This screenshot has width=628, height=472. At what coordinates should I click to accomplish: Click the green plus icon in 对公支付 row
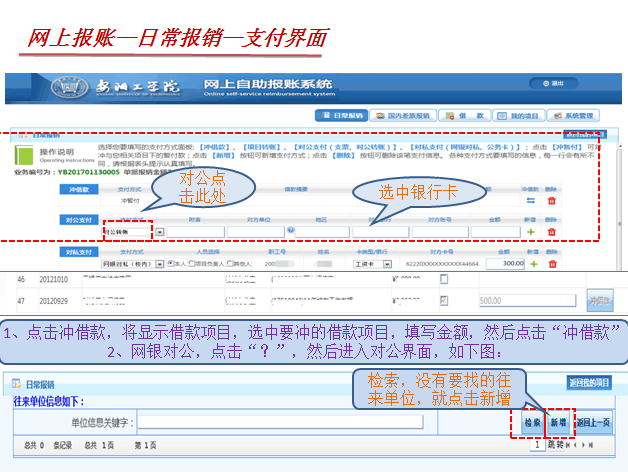[532, 231]
